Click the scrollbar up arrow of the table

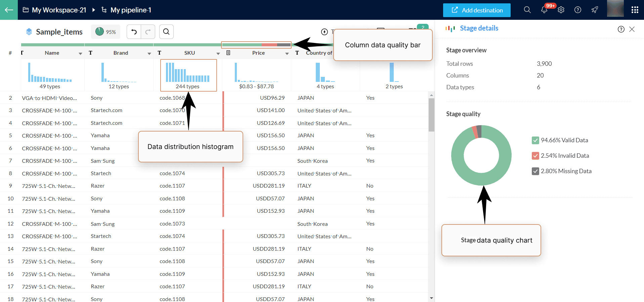(431, 95)
